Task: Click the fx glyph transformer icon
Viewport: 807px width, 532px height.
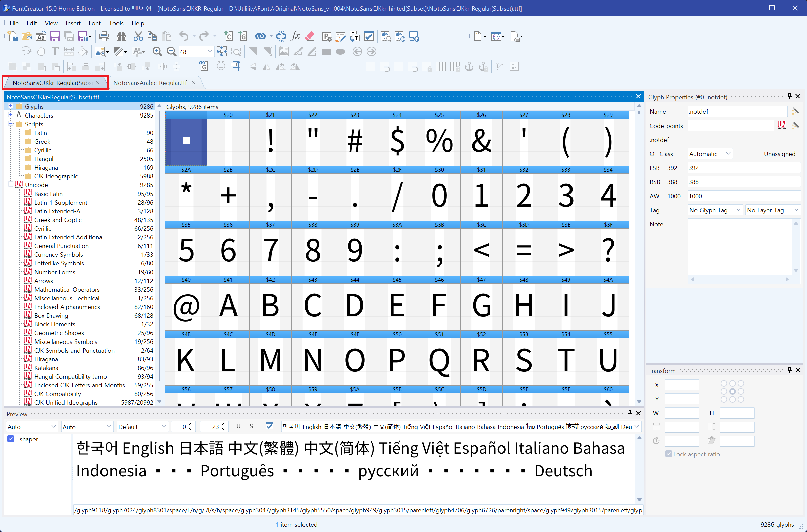Action: pos(296,36)
